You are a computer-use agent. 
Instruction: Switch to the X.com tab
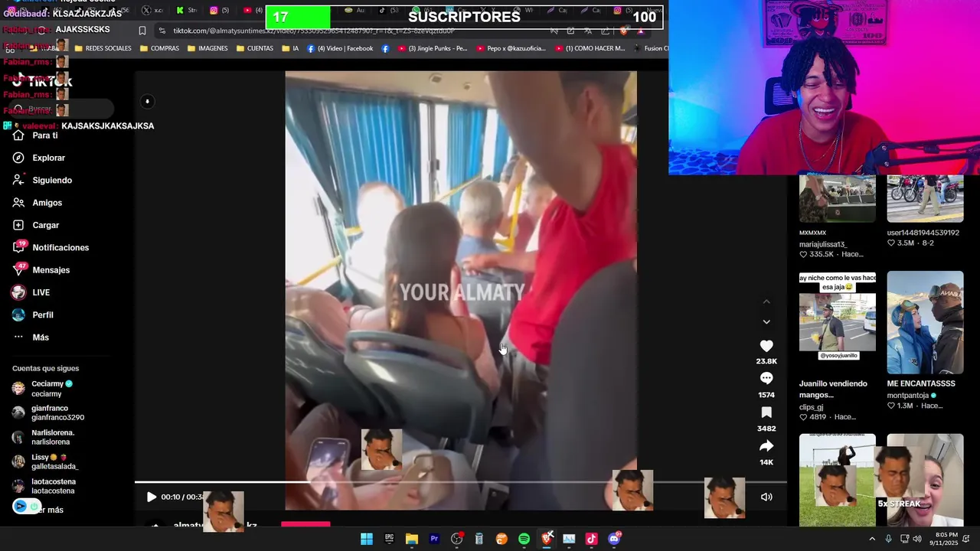(x=152, y=11)
